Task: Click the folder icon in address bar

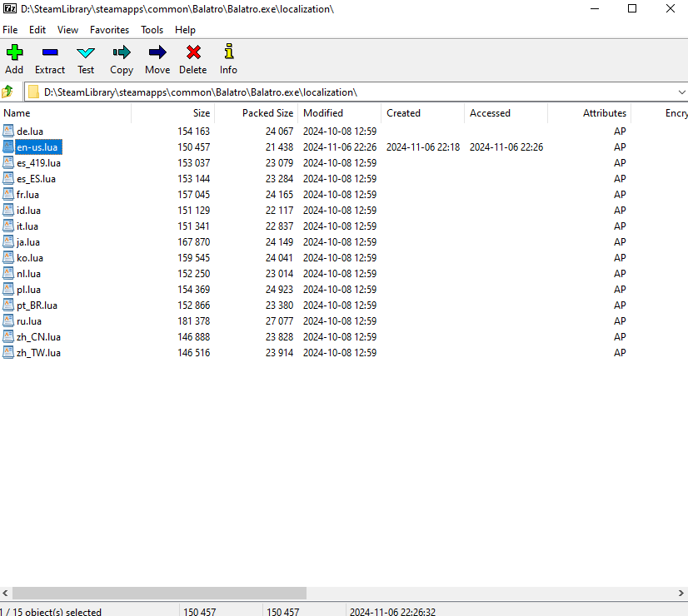Action: click(33, 92)
